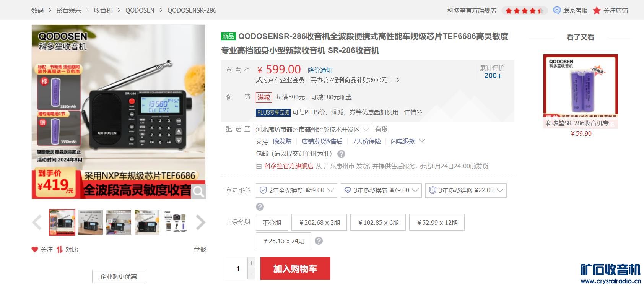This screenshot has width=644, height=286.
Task: Click the 降价通知 link
Action: click(x=320, y=70)
